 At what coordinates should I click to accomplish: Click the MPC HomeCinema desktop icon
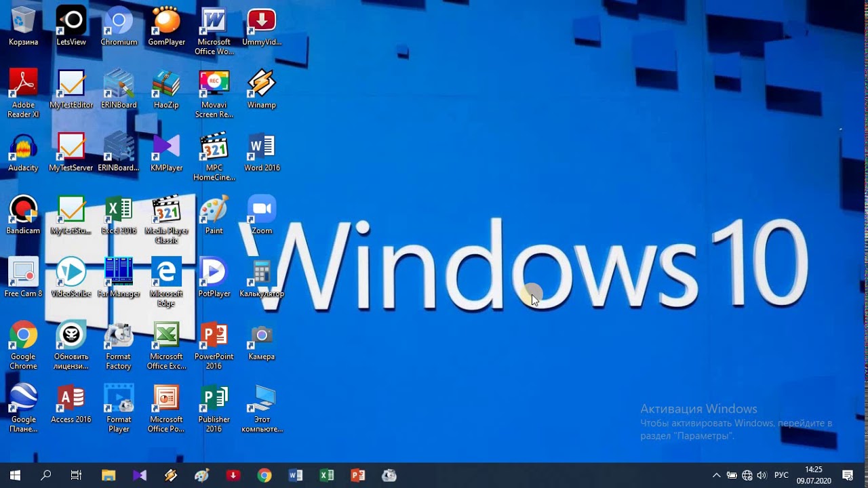tap(214, 157)
